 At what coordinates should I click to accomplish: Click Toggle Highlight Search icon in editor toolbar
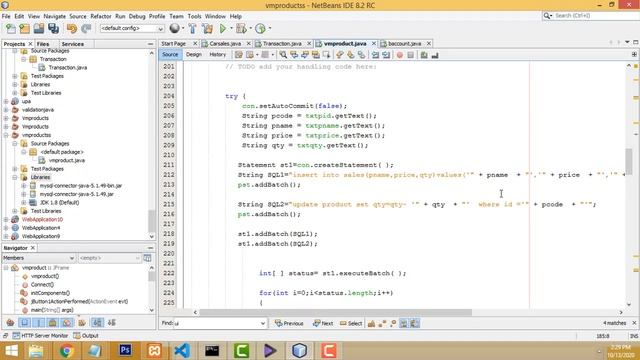point(316,55)
